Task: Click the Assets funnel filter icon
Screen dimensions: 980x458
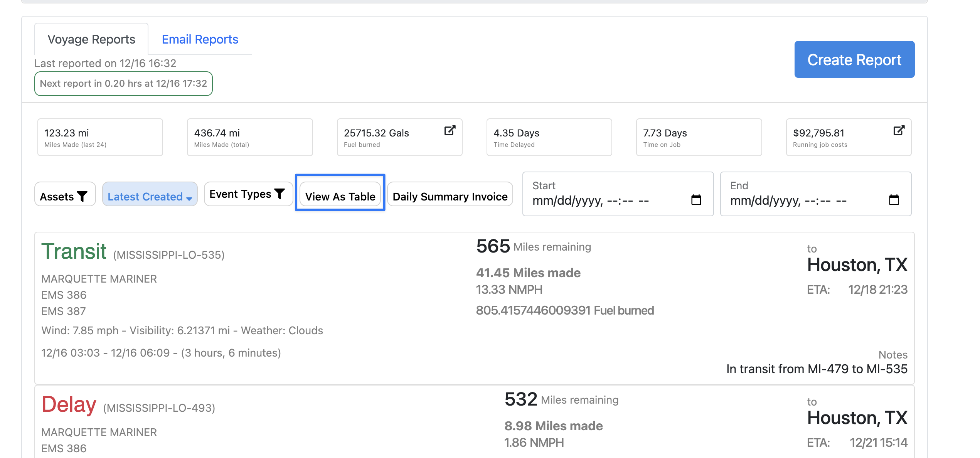Action: pos(82,197)
